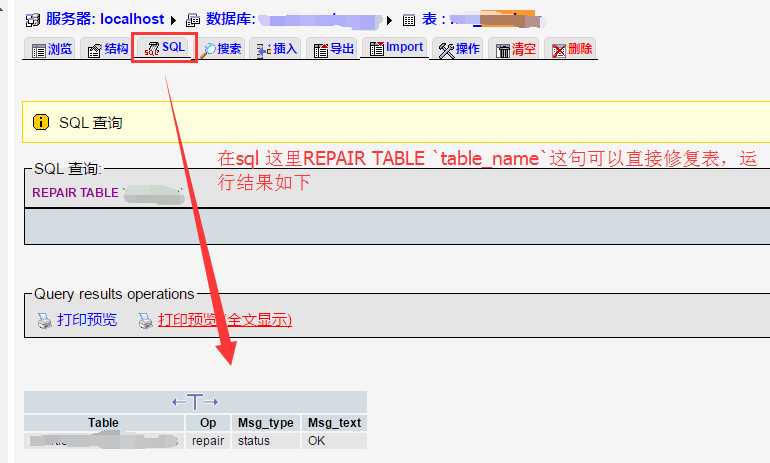Click the empty-table trash icon
Viewport: 770px width, 463px height.
(x=503, y=51)
